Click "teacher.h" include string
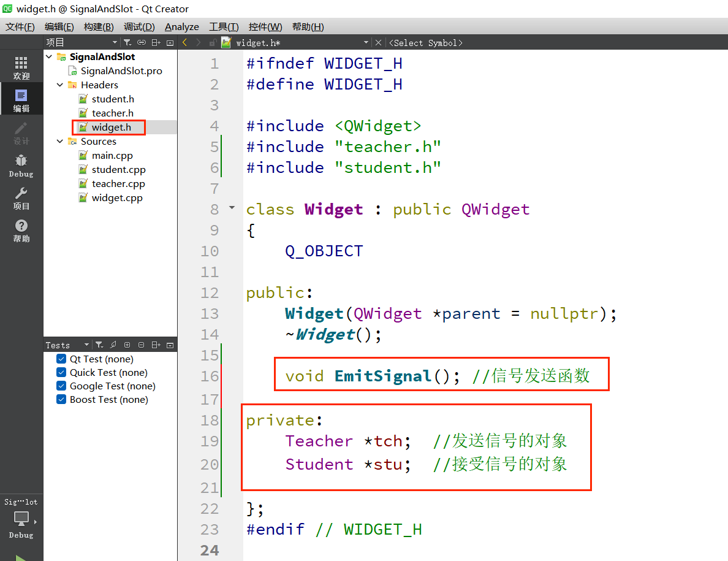The height and width of the screenshot is (561, 728). coord(388,147)
